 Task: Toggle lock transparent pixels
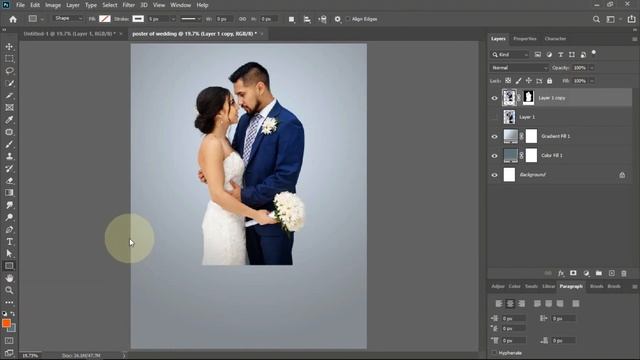[x=508, y=81]
